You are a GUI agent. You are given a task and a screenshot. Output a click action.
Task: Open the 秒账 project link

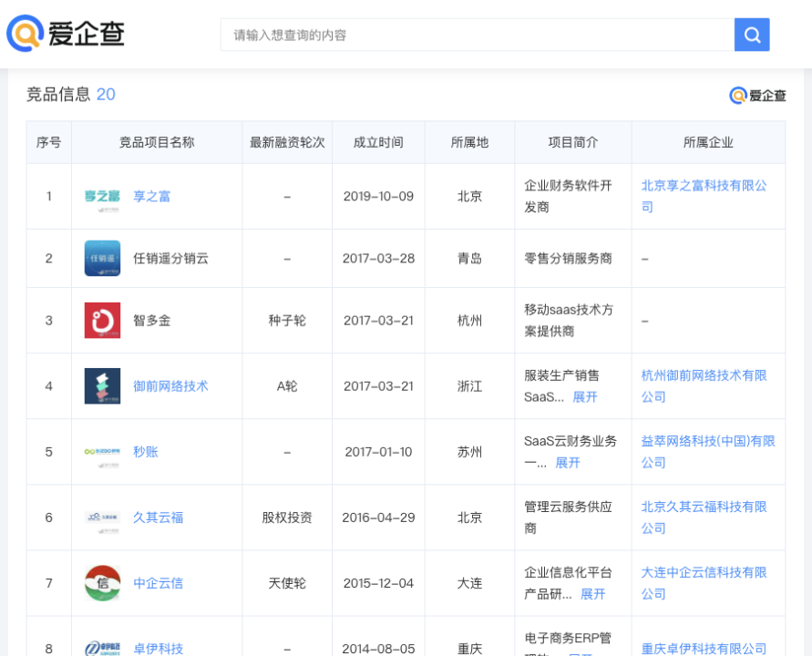146,452
